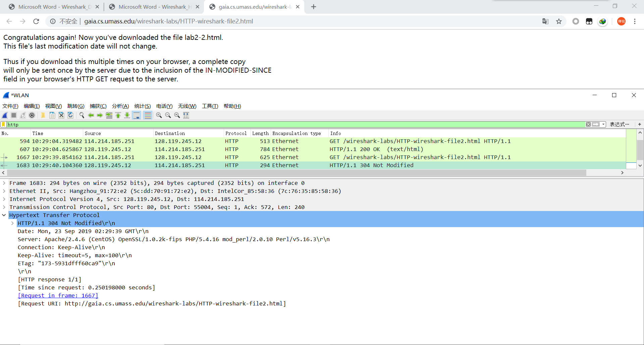Image resolution: width=644 pixels, height=345 pixels.
Task: Open a capture file folder icon
Action: [43, 115]
